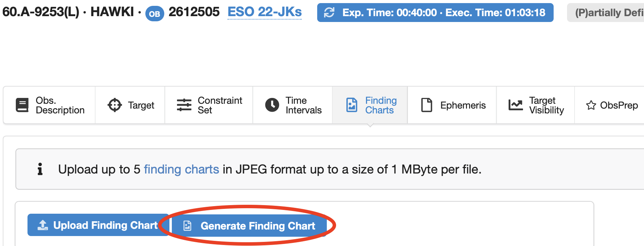
Task: Click the blue OB badge icon
Action: pyautogui.click(x=155, y=14)
